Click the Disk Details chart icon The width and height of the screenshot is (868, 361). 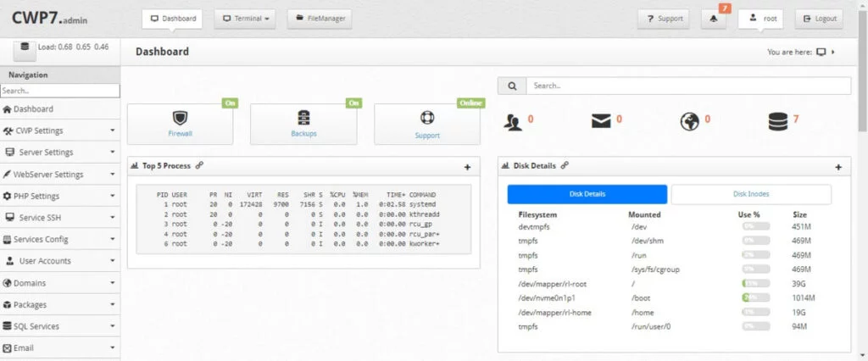pyautogui.click(x=505, y=165)
